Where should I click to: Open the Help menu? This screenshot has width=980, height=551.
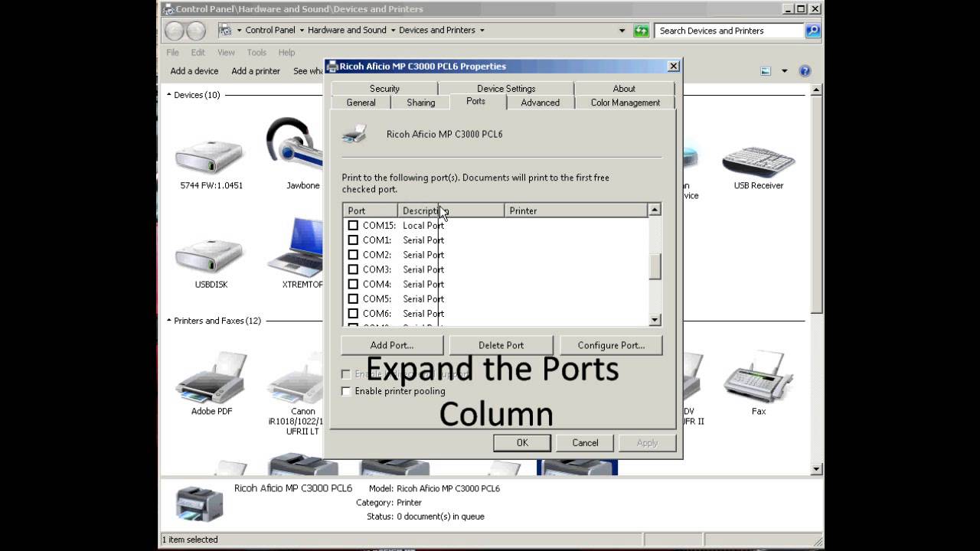(x=286, y=53)
